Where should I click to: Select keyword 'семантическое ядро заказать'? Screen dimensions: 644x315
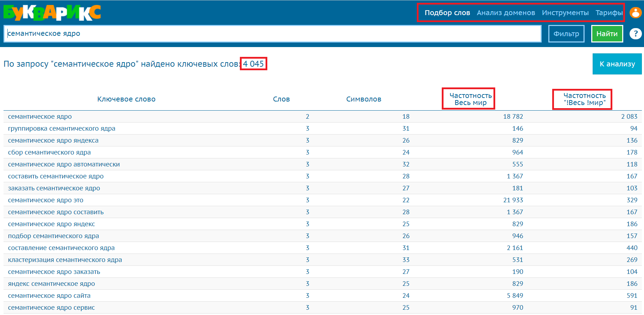54,272
